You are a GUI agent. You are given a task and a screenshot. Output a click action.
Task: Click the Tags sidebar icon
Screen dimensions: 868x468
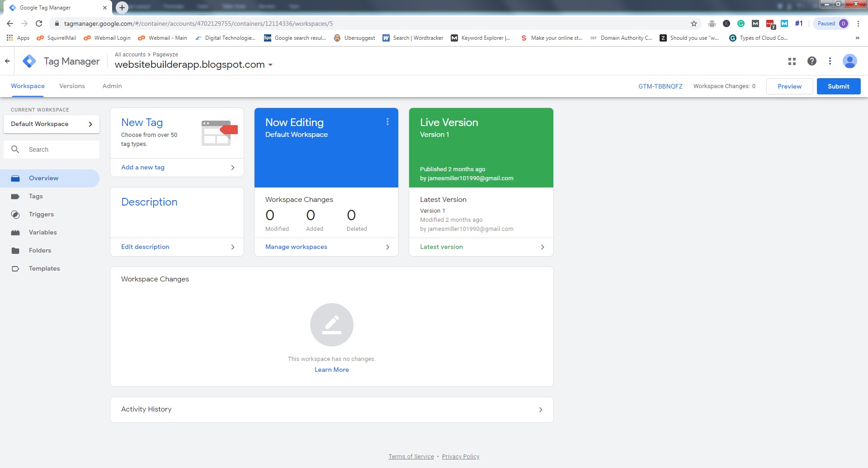[x=15, y=197]
